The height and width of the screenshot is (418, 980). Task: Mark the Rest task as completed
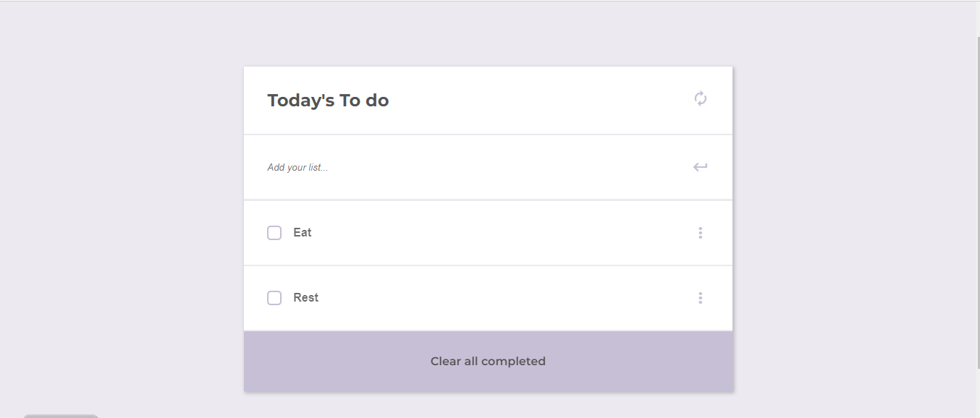(x=274, y=298)
